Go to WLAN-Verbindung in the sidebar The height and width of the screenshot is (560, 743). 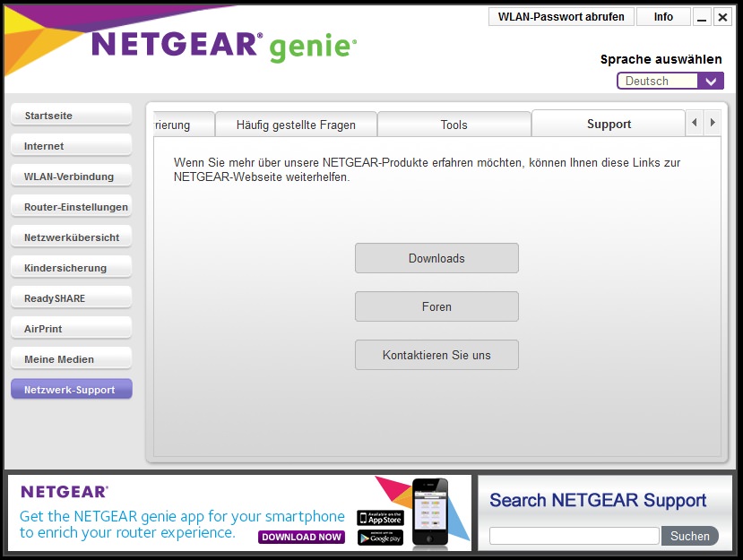coord(72,177)
